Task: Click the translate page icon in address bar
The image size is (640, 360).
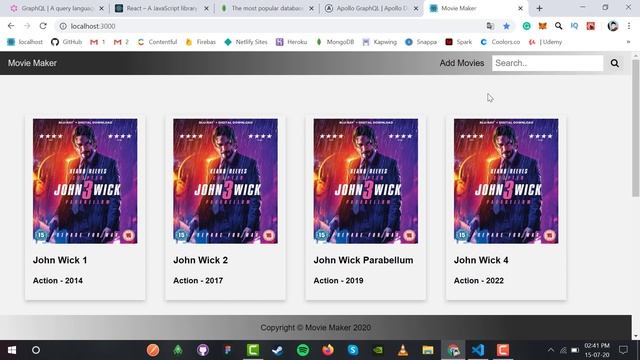Action: 490,26
